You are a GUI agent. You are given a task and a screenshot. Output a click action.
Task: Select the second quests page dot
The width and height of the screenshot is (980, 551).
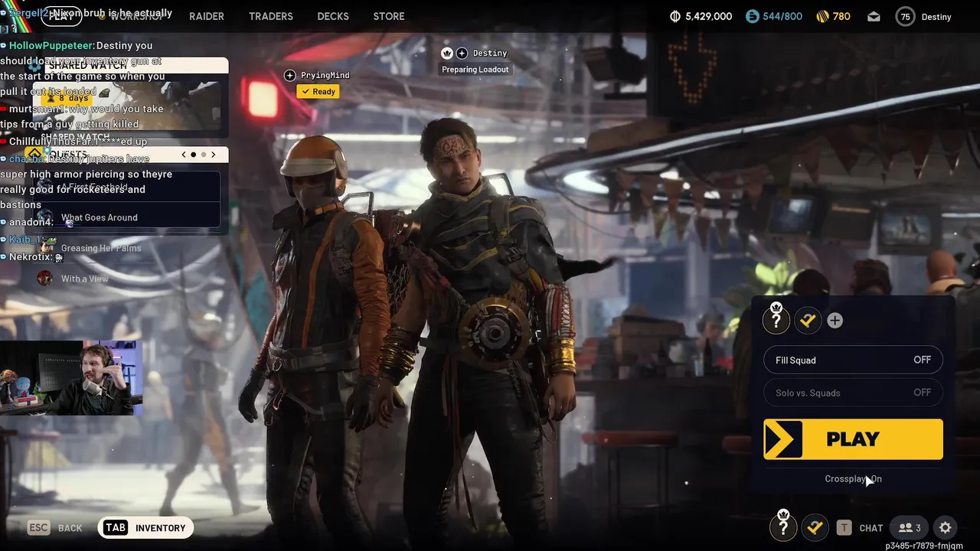(x=203, y=155)
